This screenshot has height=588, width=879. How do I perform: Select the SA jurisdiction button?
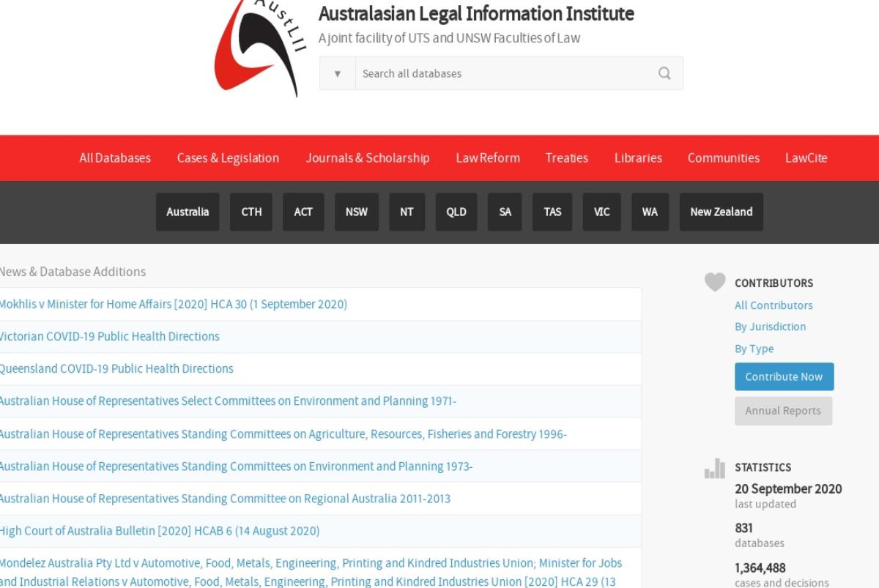[505, 212]
